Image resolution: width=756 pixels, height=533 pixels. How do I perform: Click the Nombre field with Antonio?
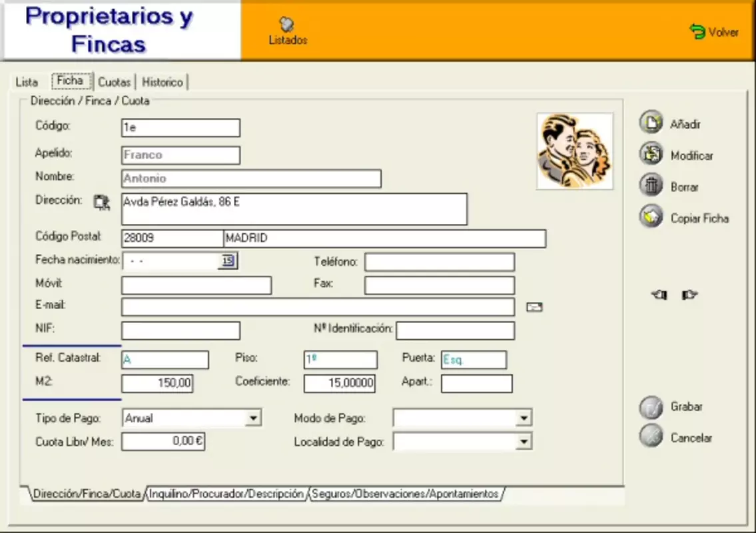click(x=251, y=179)
